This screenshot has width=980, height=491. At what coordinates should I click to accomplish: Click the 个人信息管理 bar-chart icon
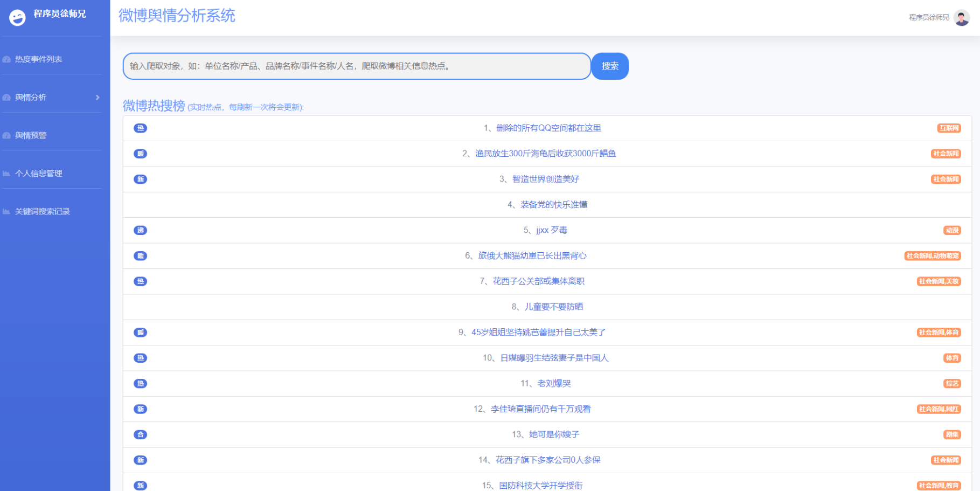click(6, 173)
